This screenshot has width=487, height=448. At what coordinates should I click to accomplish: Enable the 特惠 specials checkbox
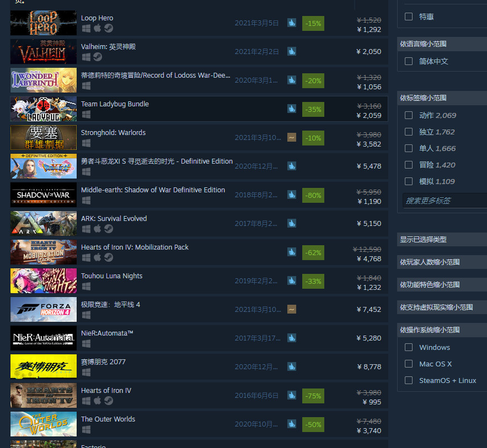(x=409, y=17)
